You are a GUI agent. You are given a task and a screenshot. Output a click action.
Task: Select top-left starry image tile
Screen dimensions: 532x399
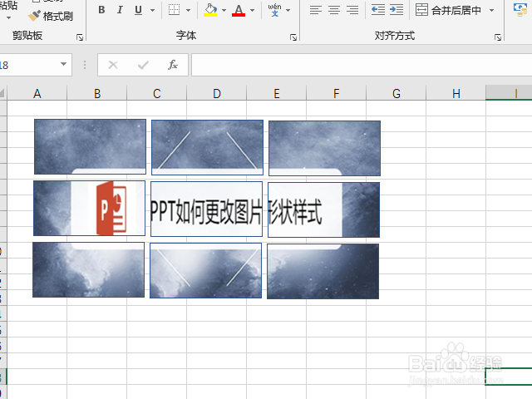click(90, 146)
